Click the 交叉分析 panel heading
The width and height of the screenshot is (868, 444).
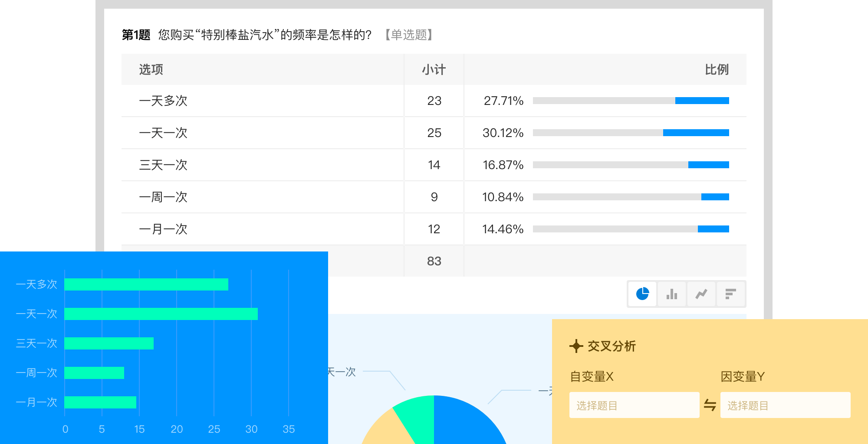pos(612,346)
